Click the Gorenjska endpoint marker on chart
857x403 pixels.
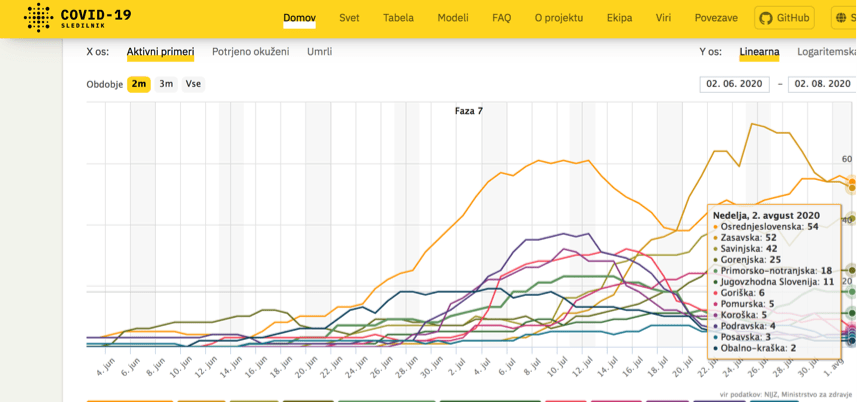(x=852, y=270)
